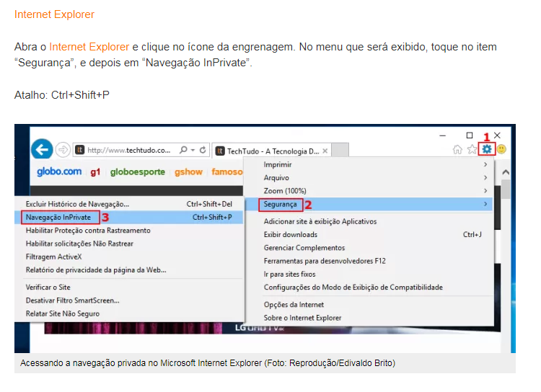
Task: Open the globoesporte link
Action: click(x=138, y=171)
